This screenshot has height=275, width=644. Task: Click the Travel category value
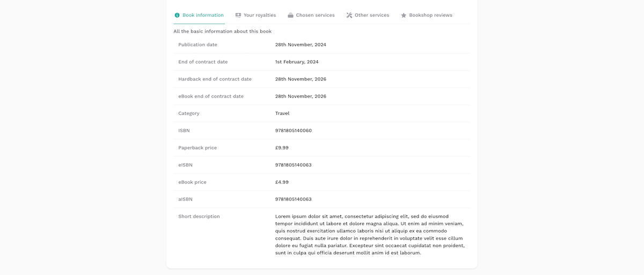pyautogui.click(x=282, y=113)
